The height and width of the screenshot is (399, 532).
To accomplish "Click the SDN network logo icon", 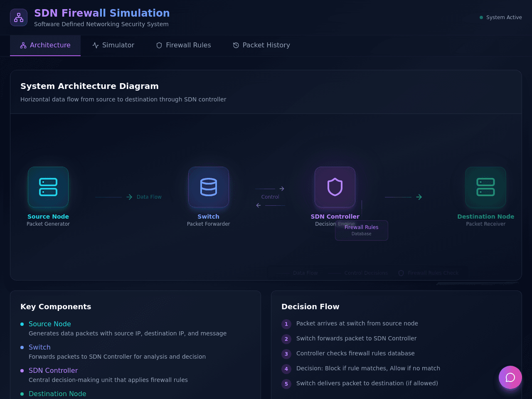I will click(19, 17).
